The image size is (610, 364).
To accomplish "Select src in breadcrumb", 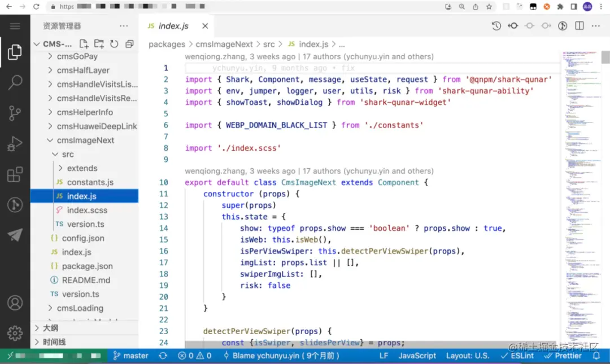I will coord(269,45).
